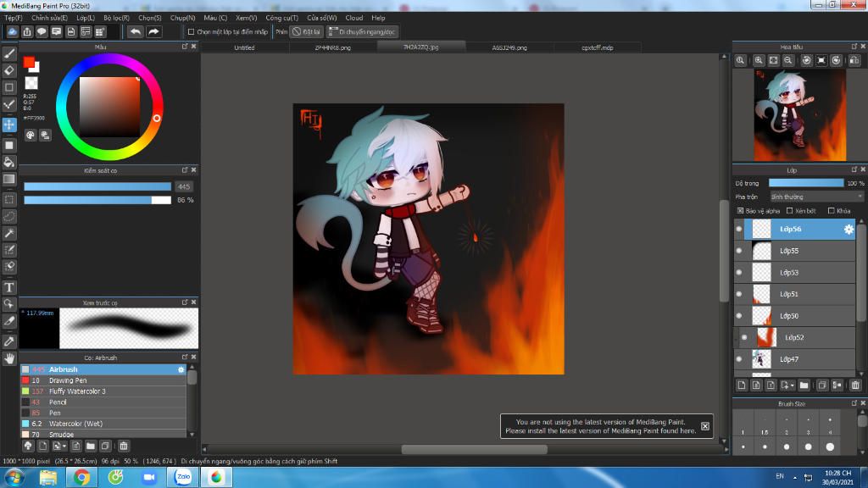This screenshot has width=868, height=488.
Task: Open Airbrush brush settings gear
Action: click(x=181, y=369)
